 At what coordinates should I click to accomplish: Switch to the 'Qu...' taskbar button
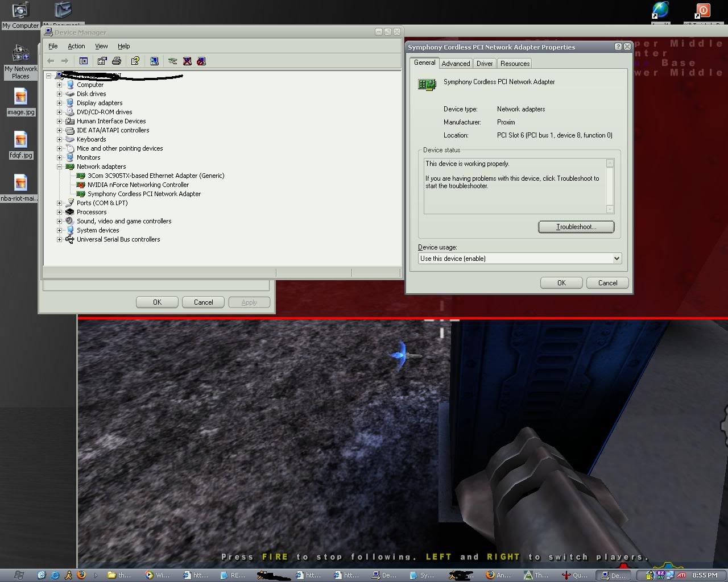575,575
